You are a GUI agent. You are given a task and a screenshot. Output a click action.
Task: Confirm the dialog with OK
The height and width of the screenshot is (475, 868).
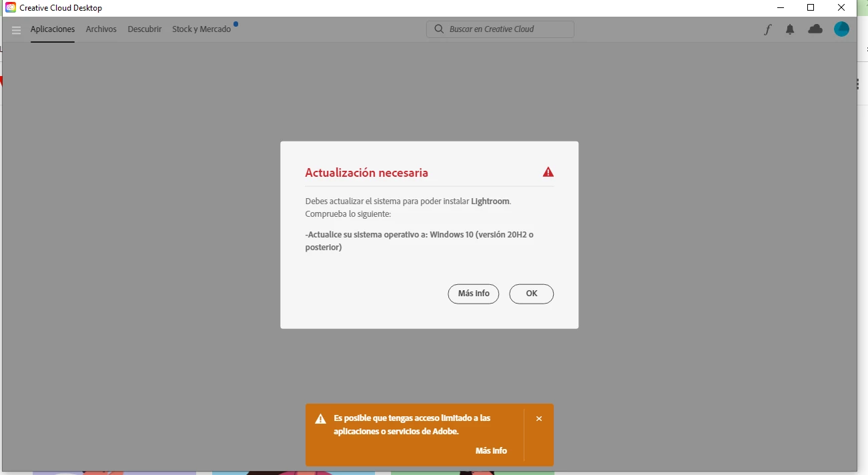(x=532, y=294)
